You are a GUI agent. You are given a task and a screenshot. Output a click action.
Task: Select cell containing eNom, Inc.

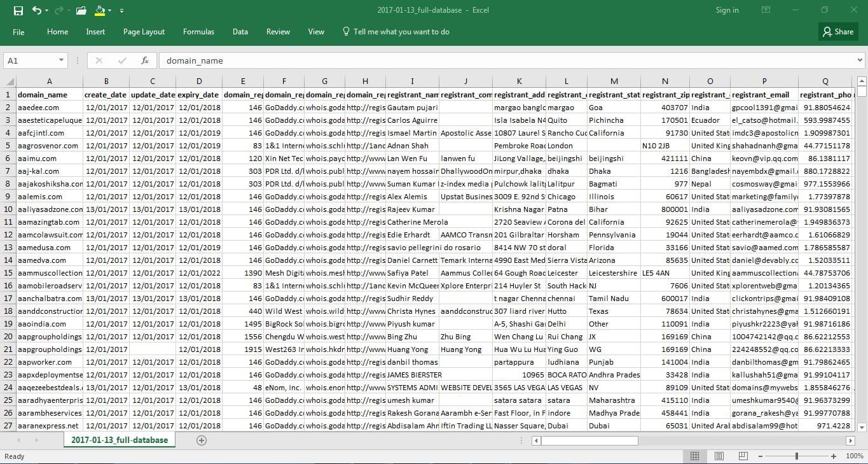pyautogui.click(x=284, y=388)
